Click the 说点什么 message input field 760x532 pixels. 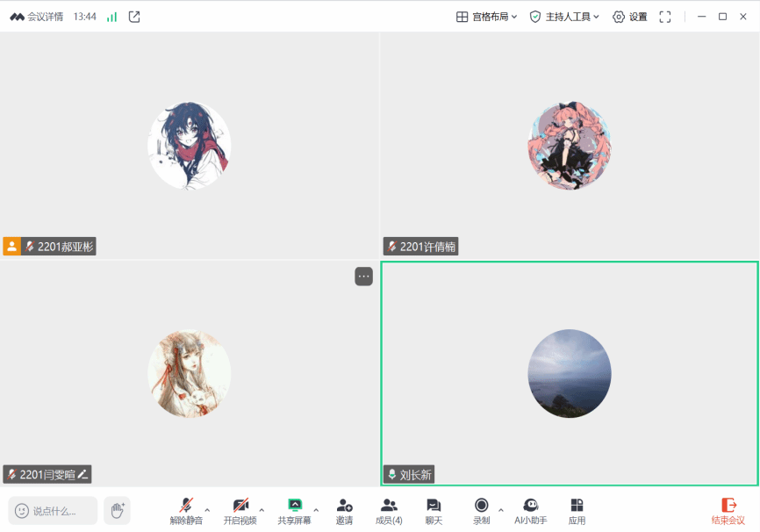click(x=53, y=510)
